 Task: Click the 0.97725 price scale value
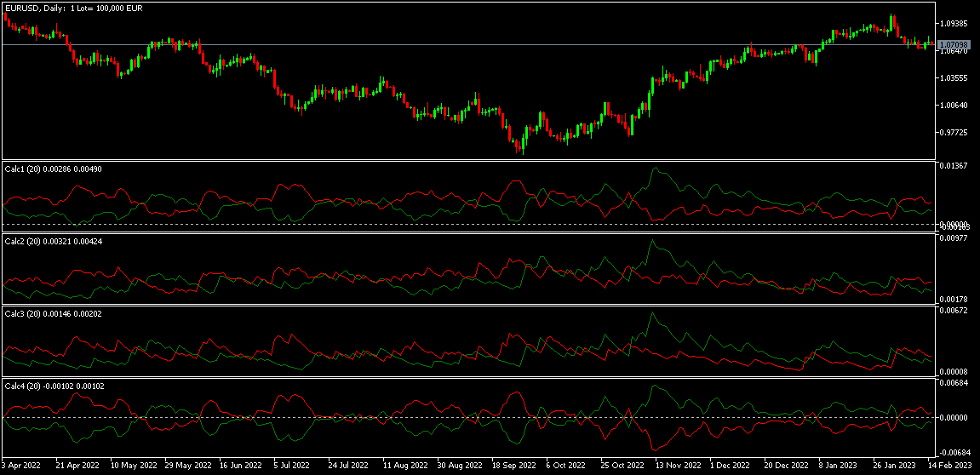[x=954, y=133]
